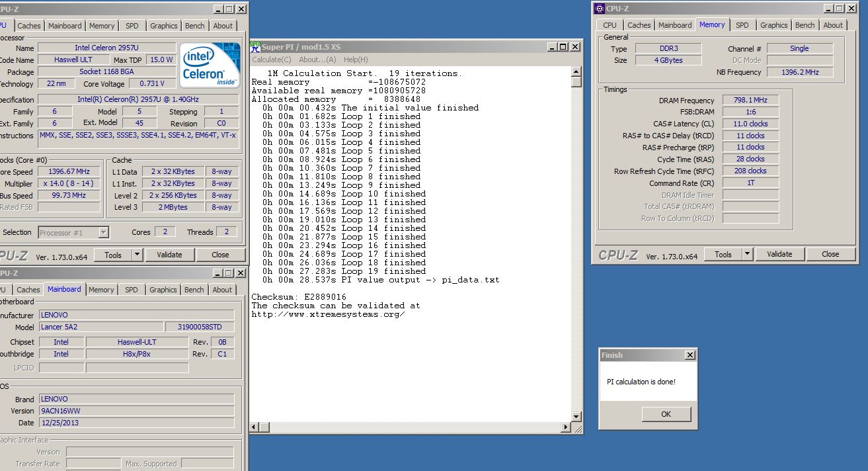Click the mainboard model Lancer 5A2 field
The width and height of the screenshot is (868, 471).
(100, 327)
